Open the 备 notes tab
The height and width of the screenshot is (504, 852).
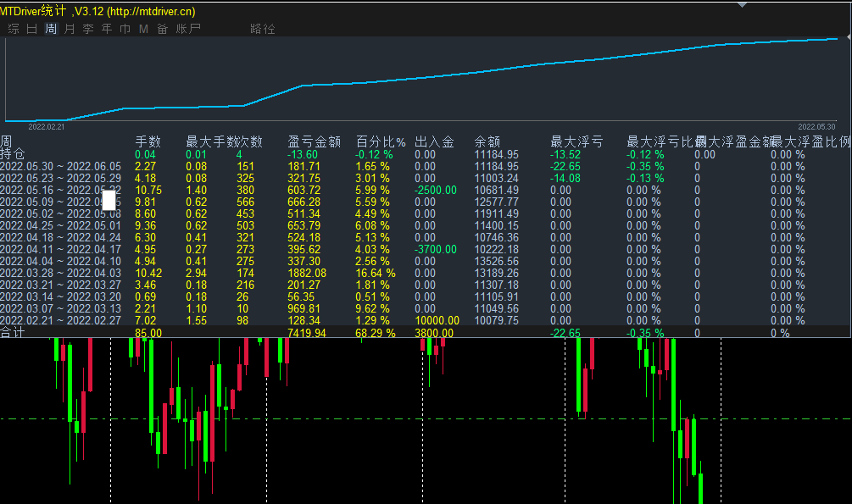coord(163,29)
